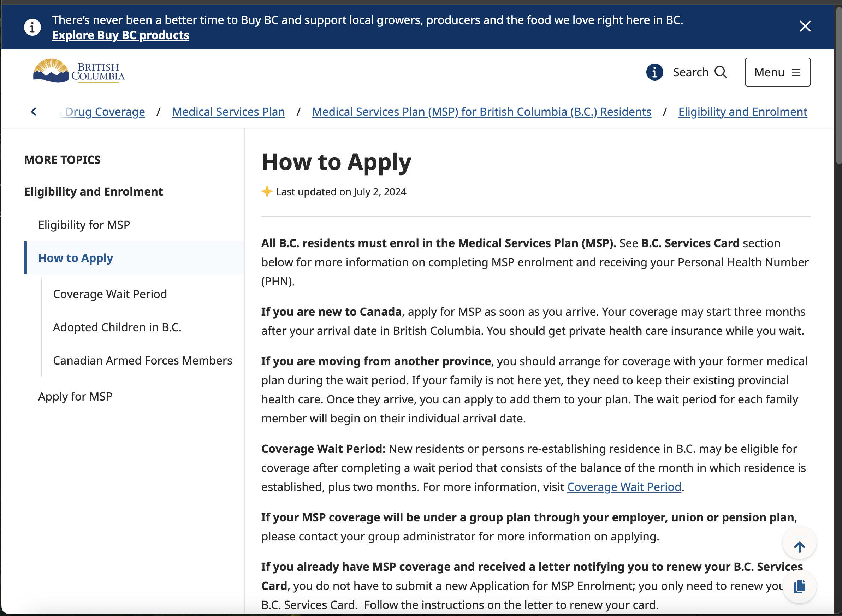
Task: Click the bold 'B.C. Services Card' text in first paragraph
Action: [690, 243]
